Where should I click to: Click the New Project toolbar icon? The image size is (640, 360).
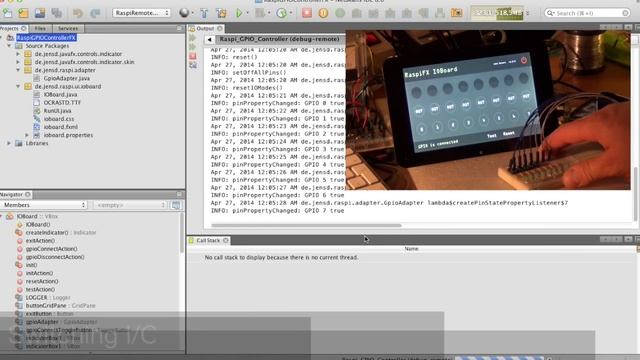[x=23, y=13]
